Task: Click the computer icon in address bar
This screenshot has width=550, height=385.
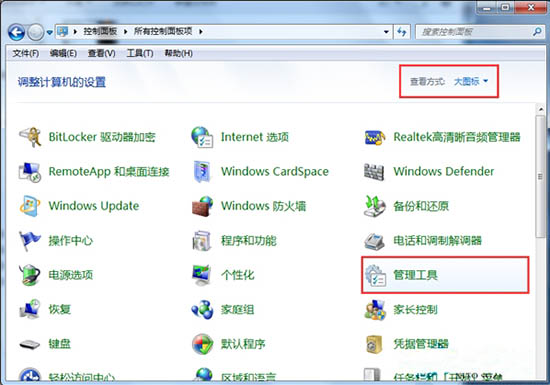Action: coord(63,32)
